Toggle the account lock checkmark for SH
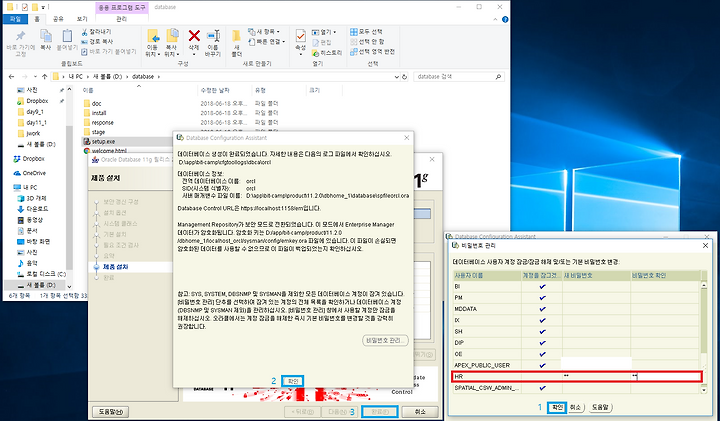 (542, 331)
